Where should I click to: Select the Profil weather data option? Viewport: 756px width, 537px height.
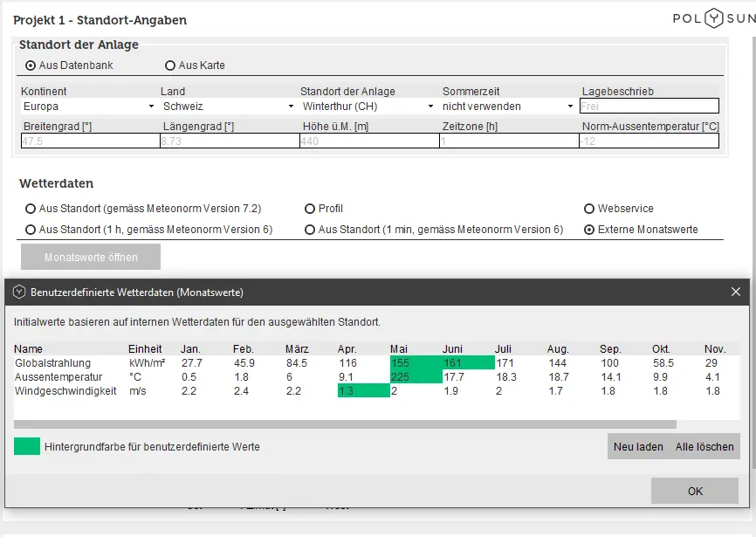310,209
